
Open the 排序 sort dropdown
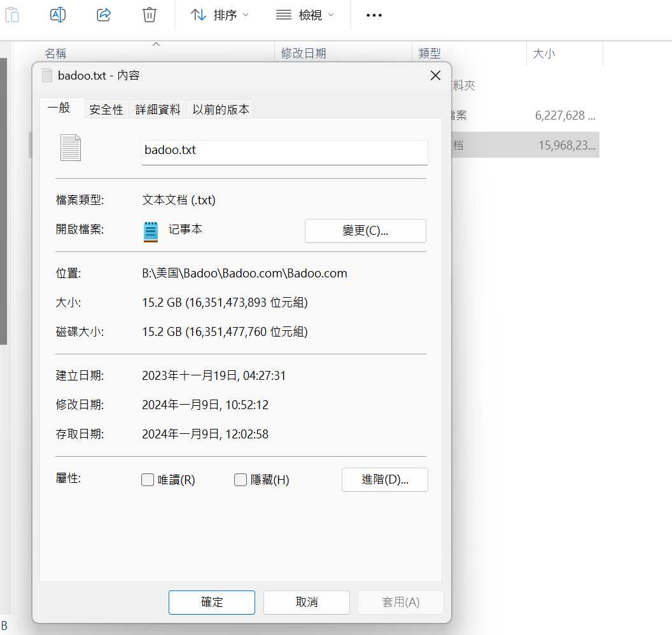(220, 15)
